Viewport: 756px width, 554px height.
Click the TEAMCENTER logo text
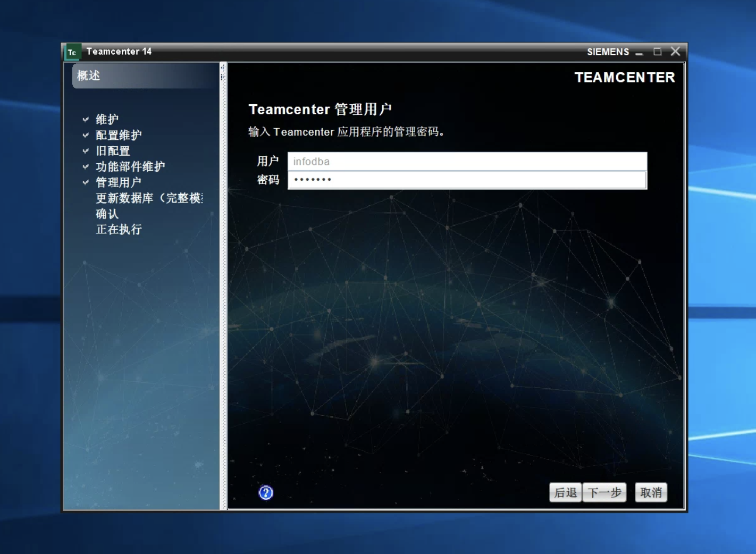click(x=625, y=78)
